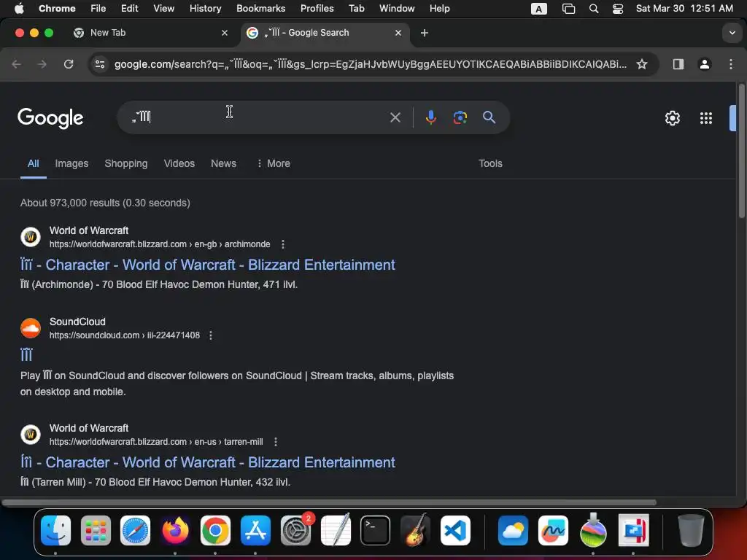Switch to the Images tab
747x560 pixels.
pyautogui.click(x=71, y=163)
